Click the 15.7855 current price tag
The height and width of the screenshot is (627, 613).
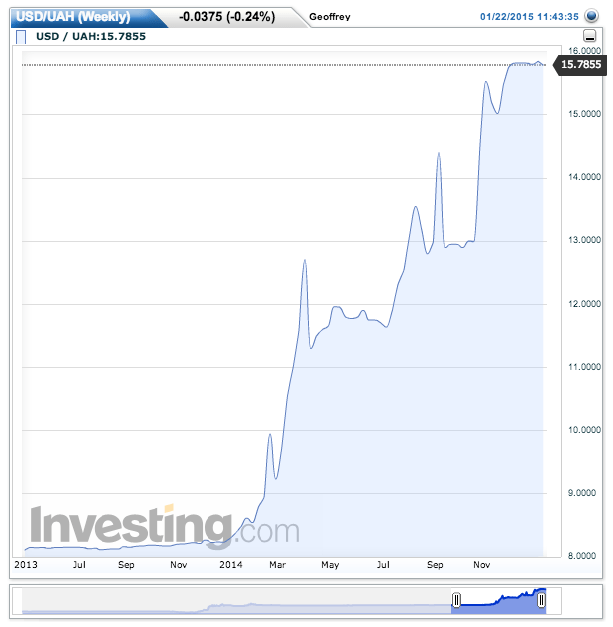579,64
